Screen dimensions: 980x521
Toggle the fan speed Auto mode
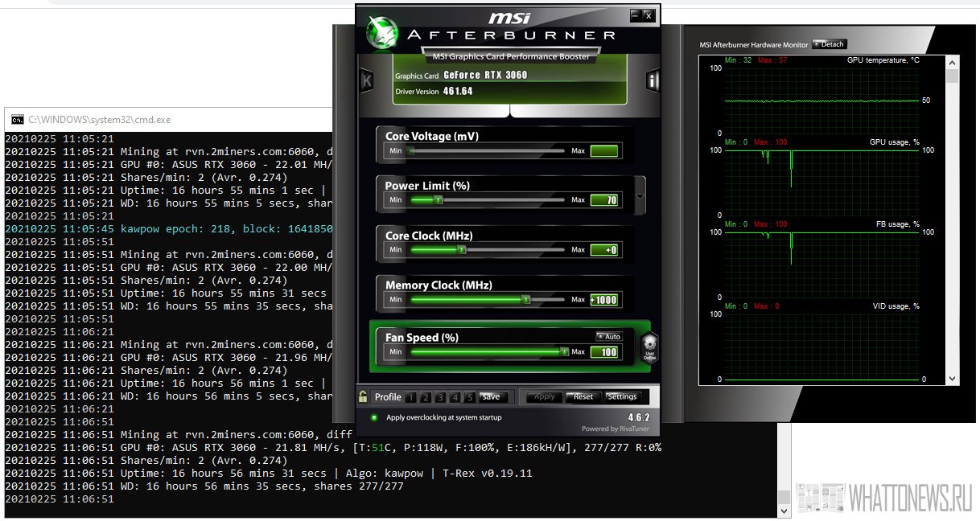[x=609, y=337]
